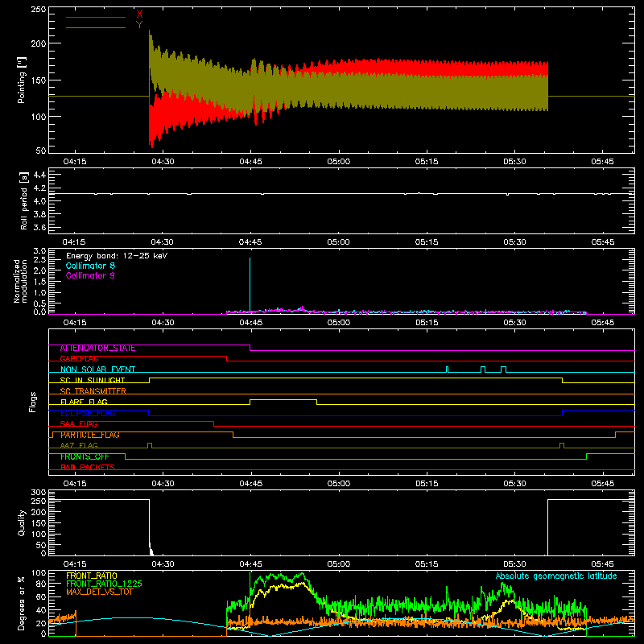The width and height of the screenshot is (644, 644).
Task: Click the SAA_FLAG label
Action: 79,424
